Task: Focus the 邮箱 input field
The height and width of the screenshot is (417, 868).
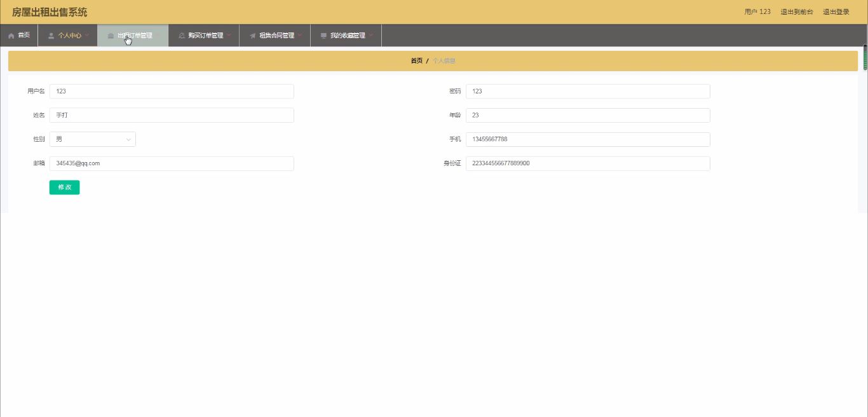Action: [172, 163]
